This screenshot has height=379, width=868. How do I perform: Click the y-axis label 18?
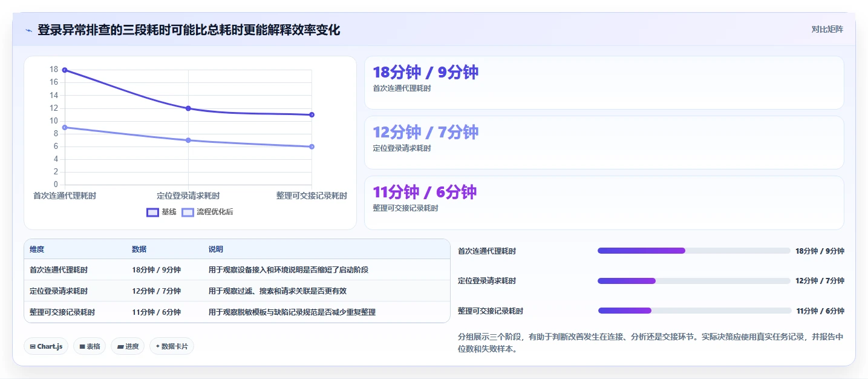pyautogui.click(x=54, y=70)
